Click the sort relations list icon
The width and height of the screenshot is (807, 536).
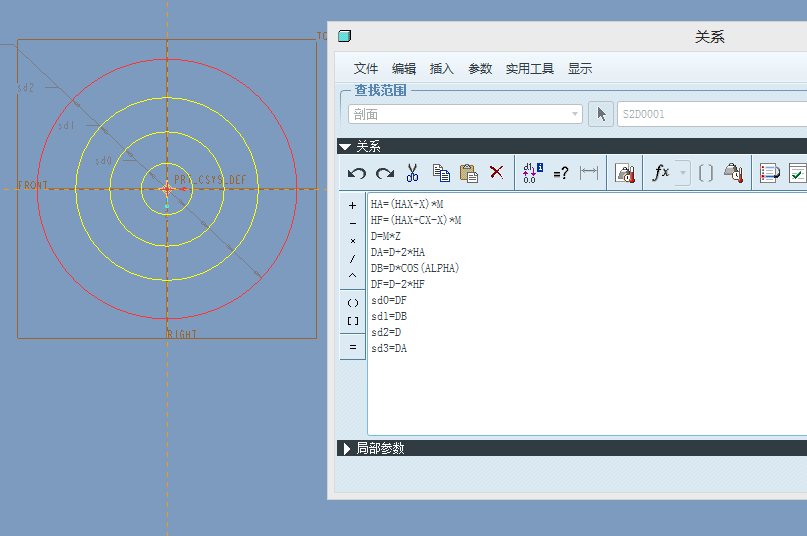[x=769, y=173]
